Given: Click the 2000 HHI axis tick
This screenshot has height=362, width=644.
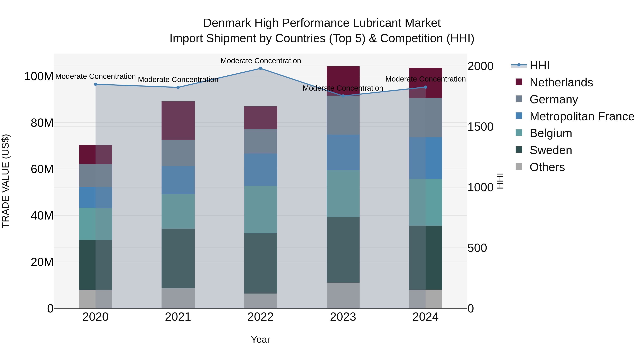Looking at the screenshot, I should coord(480,66).
